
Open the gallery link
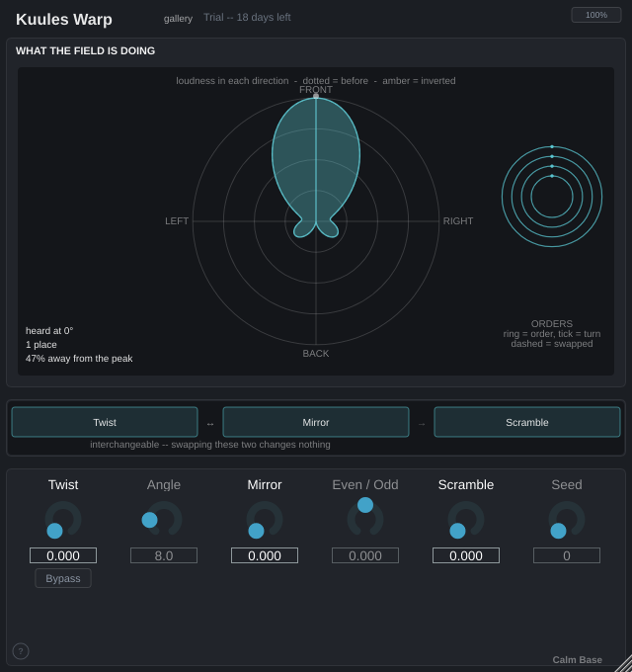[178, 19]
